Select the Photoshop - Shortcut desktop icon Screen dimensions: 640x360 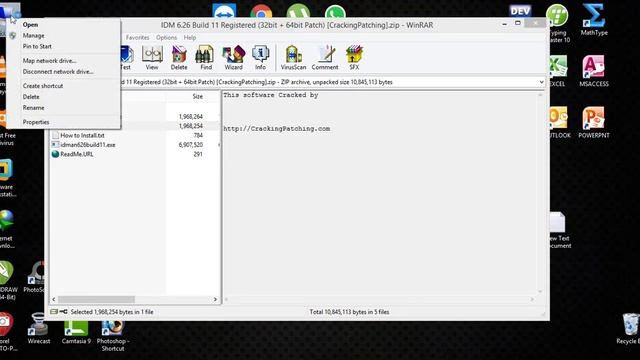click(x=113, y=336)
